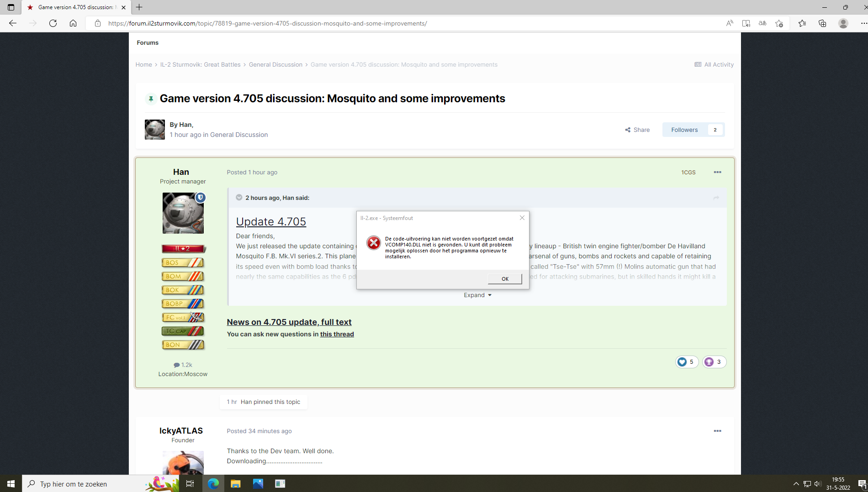Refresh the current forum page
The image size is (868, 492).
(x=53, y=23)
